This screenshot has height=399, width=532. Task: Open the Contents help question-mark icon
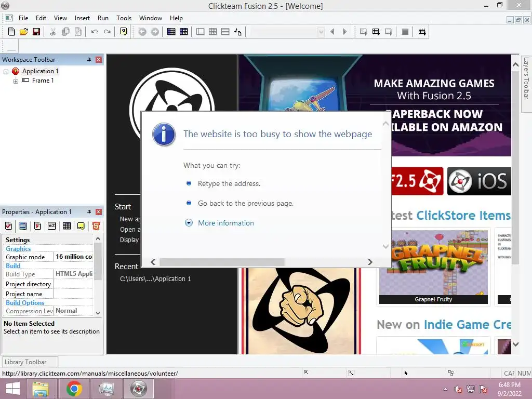[x=124, y=32]
